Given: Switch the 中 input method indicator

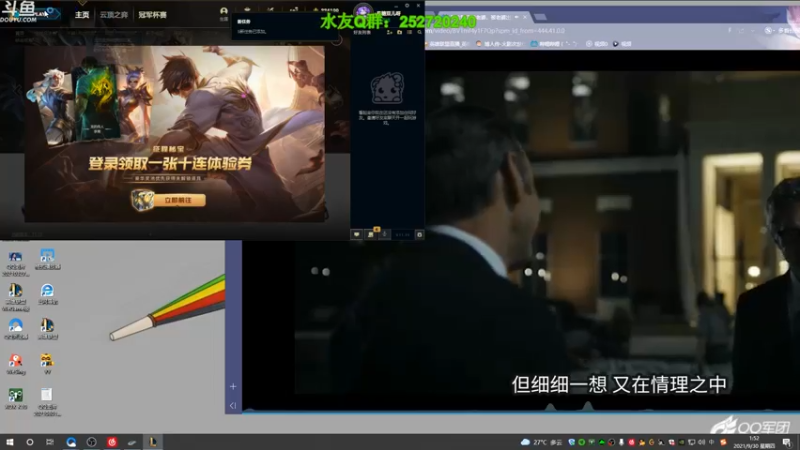Looking at the screenshot, I should click(x=712, y=442).
